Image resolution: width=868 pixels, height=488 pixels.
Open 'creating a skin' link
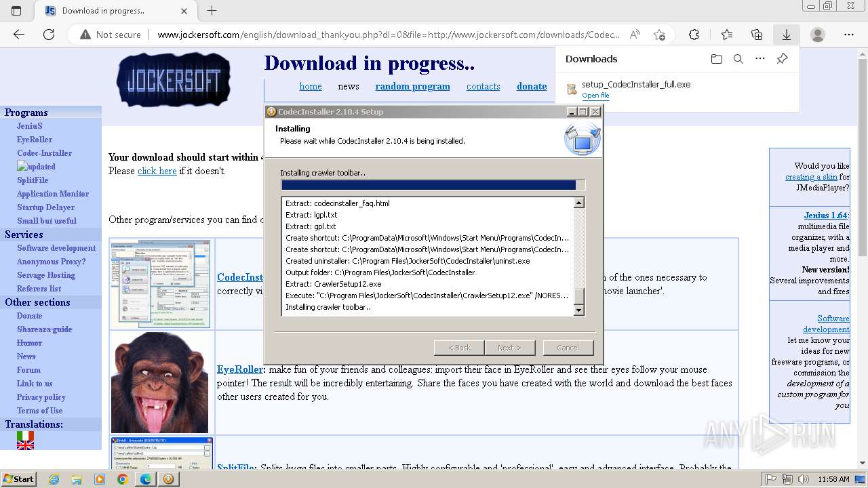811,177
